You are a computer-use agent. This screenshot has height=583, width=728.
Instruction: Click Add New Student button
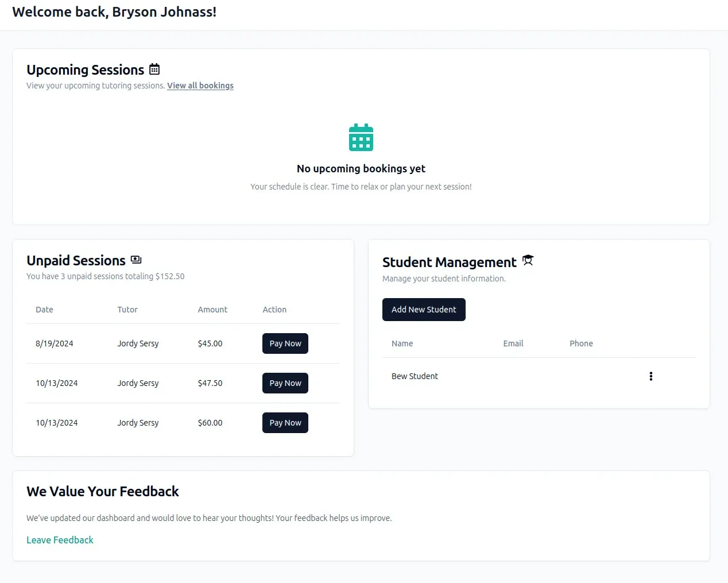424,310
